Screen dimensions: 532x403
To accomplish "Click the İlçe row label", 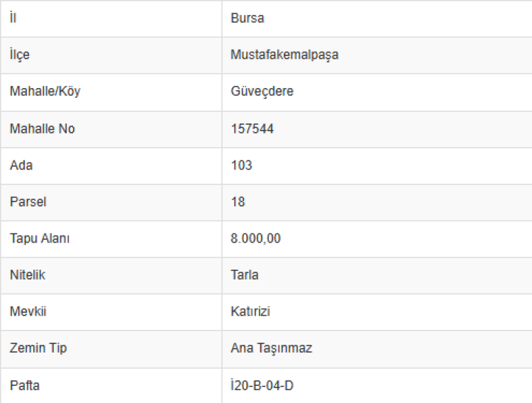I will pyautogui.click(x=20, y=55).
